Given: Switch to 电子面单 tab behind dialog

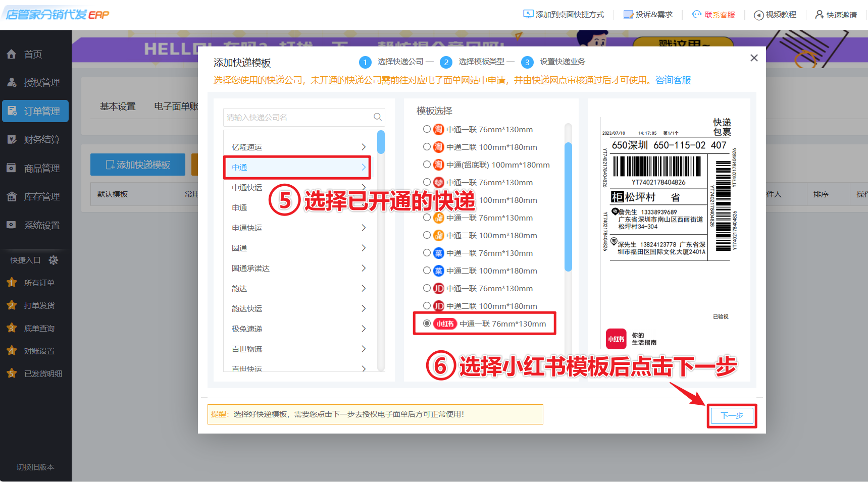Looking at the screenshot, I should (176, 106).
